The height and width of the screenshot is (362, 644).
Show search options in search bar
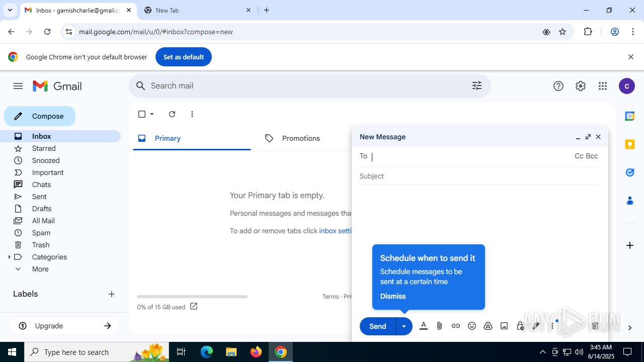click(477, 86)
